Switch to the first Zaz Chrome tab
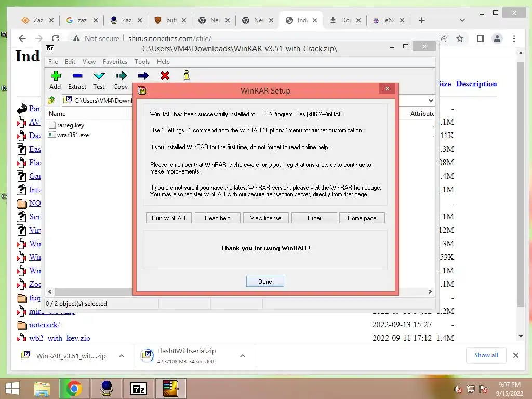This screenshot has height=399, width=532. pyautogui.click(x=33, y=20)
